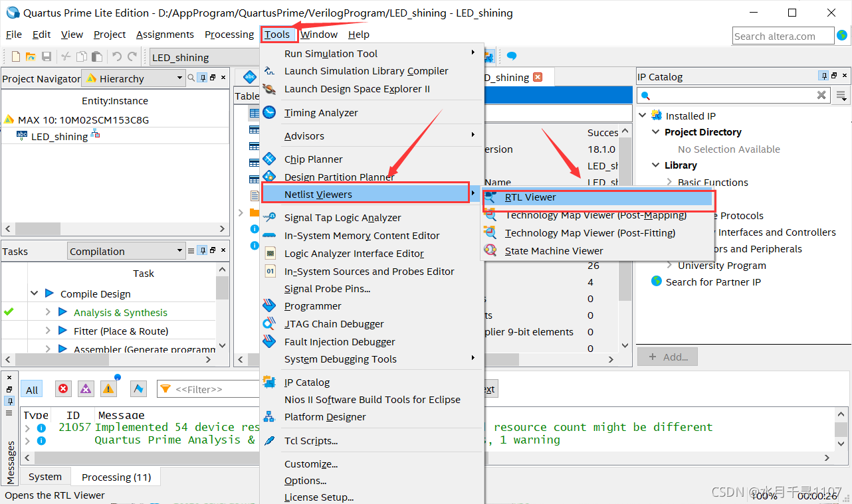
Task: Open Chip Planner from Tools menu
Action: (314, 159)
